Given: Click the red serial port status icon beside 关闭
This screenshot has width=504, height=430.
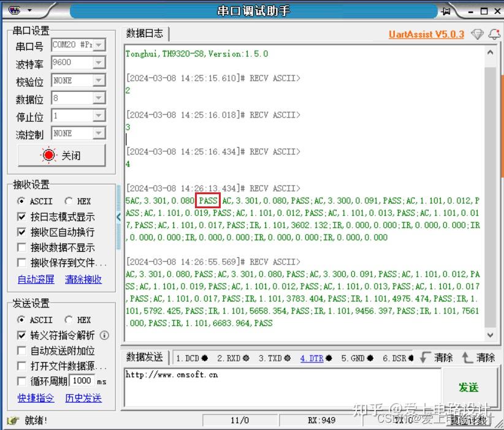Looking at the screenshot, I should (47, 154).
